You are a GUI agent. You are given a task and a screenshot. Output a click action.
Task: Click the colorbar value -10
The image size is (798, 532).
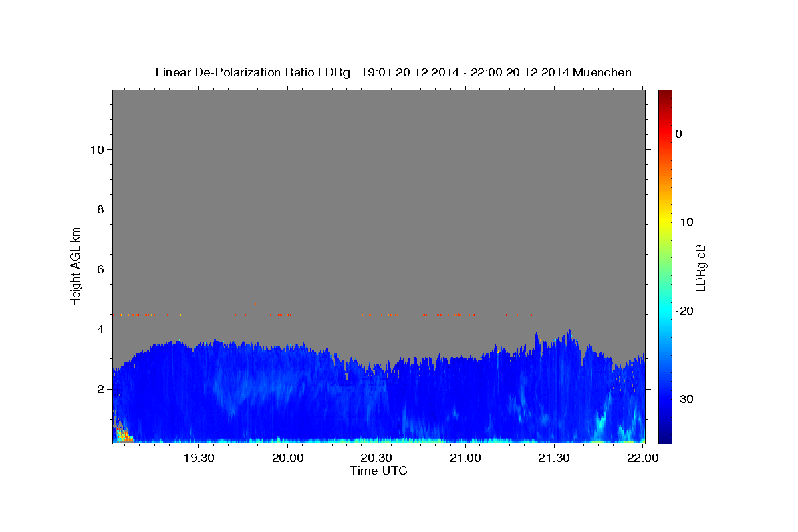tap(685, 222)
